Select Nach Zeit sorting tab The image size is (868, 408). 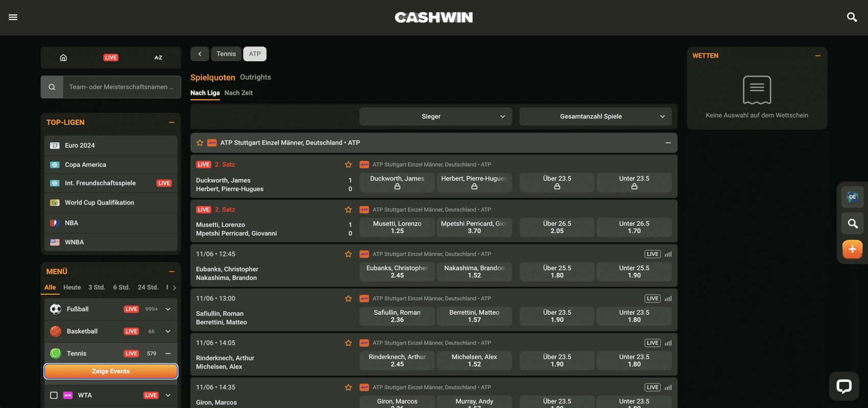(238, 93)
